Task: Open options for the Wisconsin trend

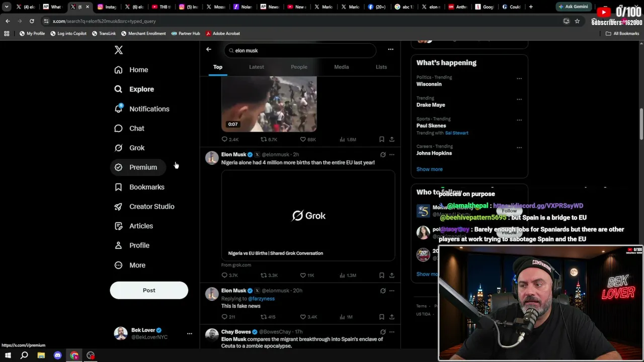Action: [x=519, y=78]
